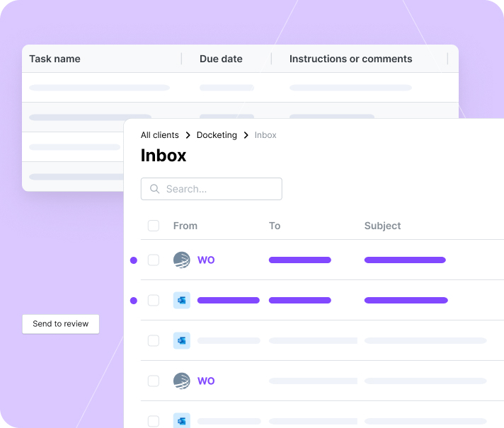Go to All clients breadcrumb
The width and height of the screenshot is (504, 428).
pyautogui.click(x=160, y=135)
